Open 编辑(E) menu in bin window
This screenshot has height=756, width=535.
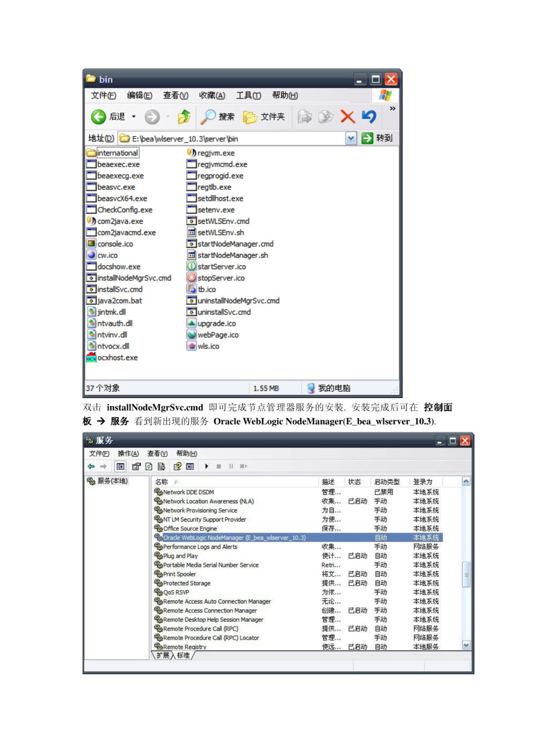click(139, 96)
